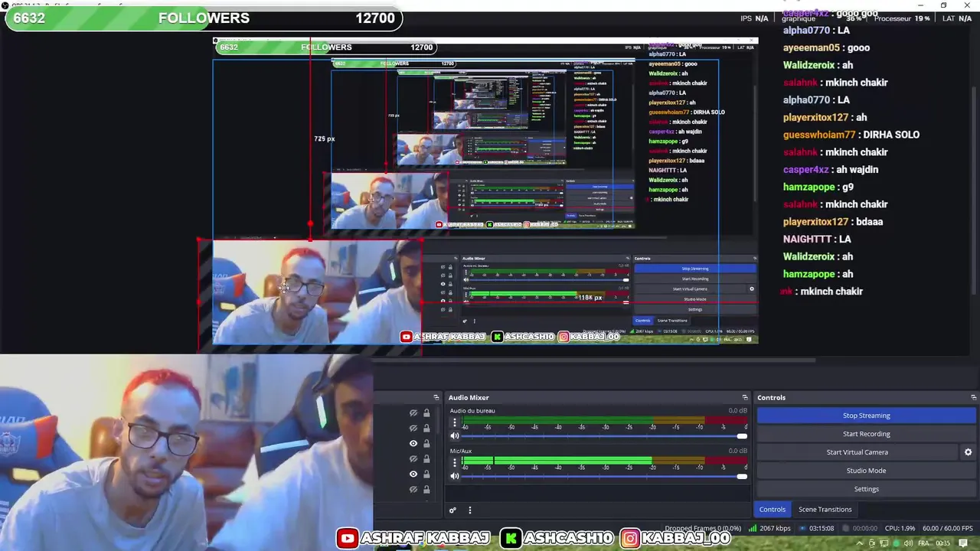980x551 pixels.
Task: Click FRA keyboard language indicator
Action: coord(923,543)
